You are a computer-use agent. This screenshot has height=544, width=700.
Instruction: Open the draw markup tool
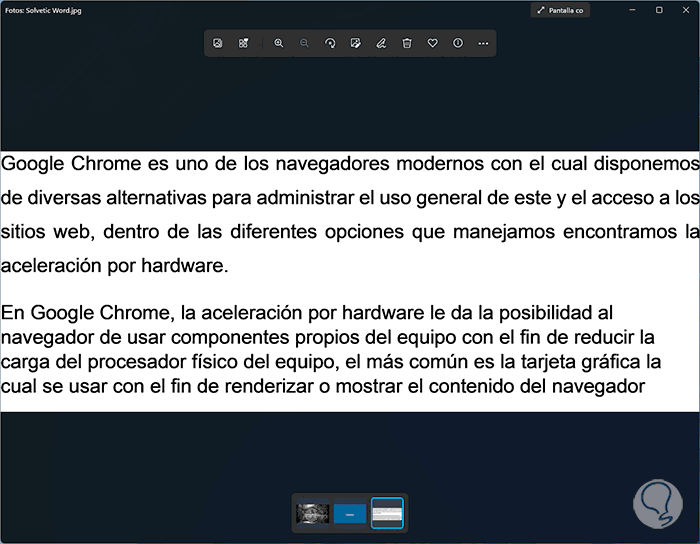(x=381, y=43)
